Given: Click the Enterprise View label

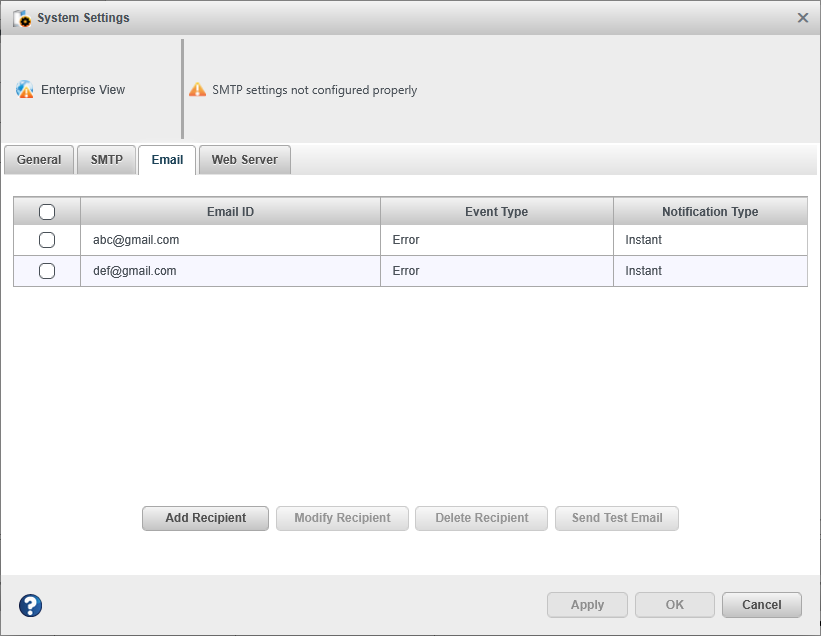Looking at the screenshot, I should click(x=83, y=90).
